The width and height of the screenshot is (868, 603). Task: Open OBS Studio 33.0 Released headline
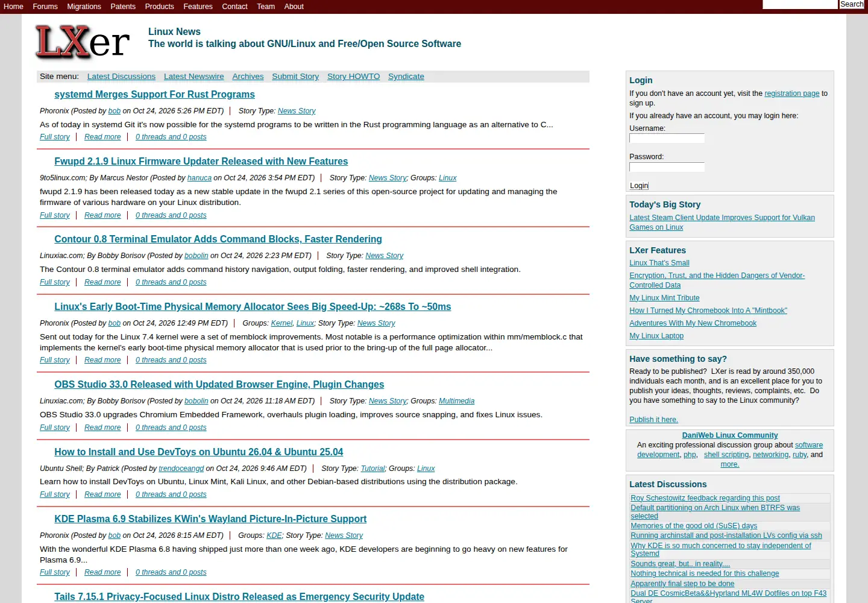point(219,385)
